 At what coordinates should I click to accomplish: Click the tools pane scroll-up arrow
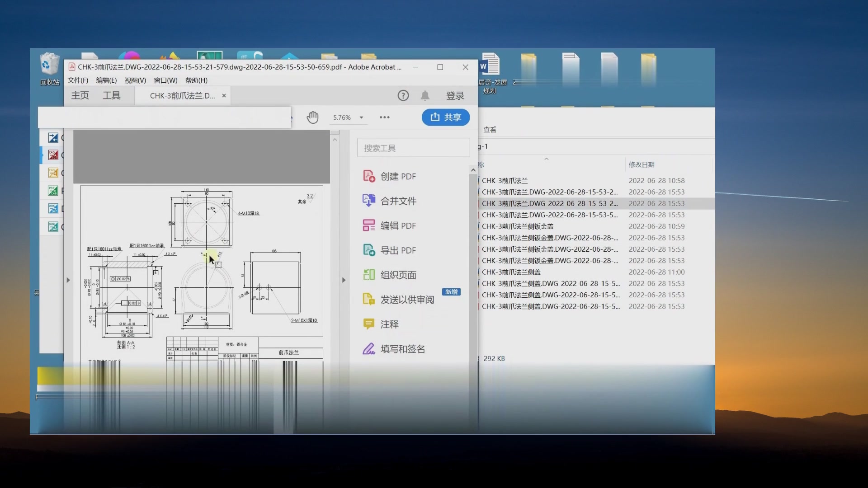point(473,170)
